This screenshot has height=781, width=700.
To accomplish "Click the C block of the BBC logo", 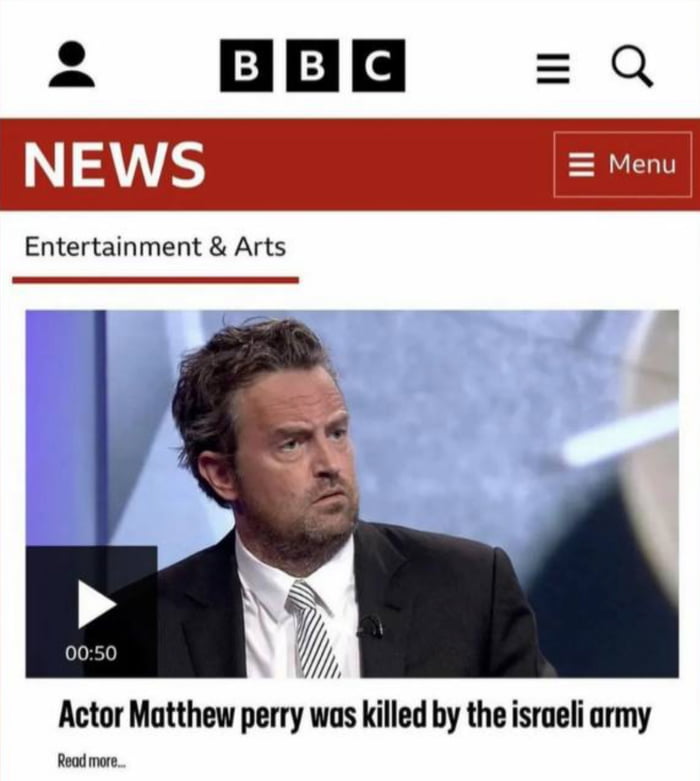I will tap(379, 65).
